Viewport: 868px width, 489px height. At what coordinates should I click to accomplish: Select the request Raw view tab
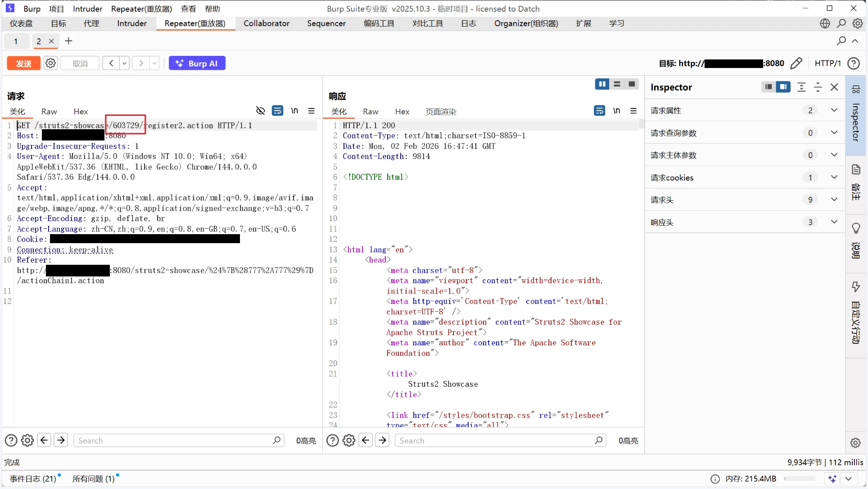tap(49, 112)
